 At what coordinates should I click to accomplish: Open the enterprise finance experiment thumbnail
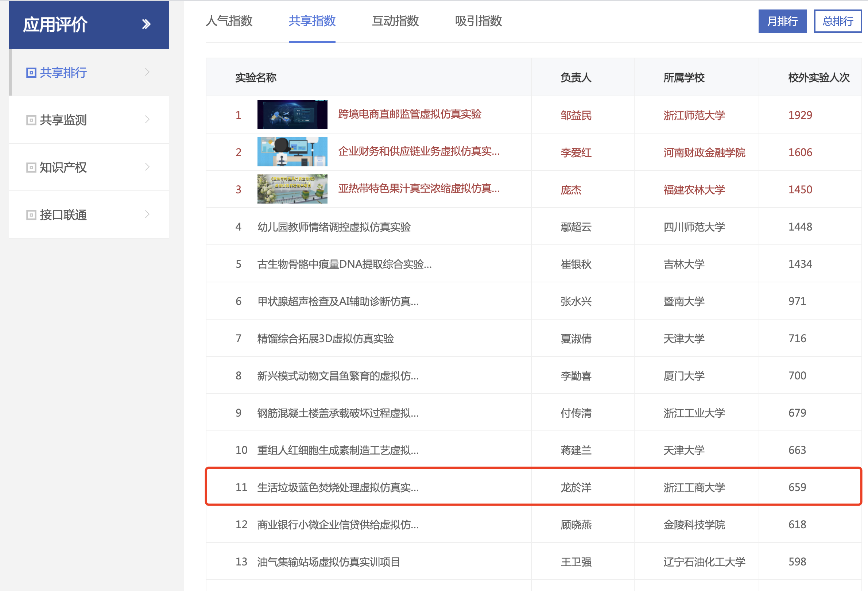292,152
